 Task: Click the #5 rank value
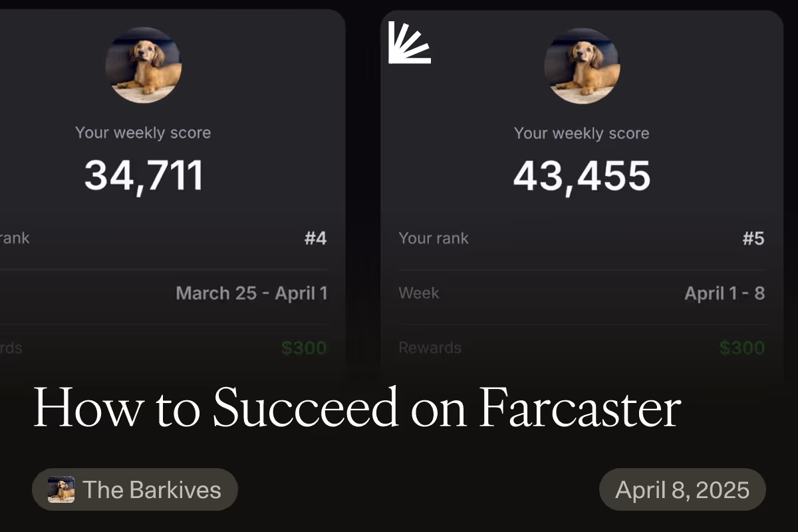(753, 238)
